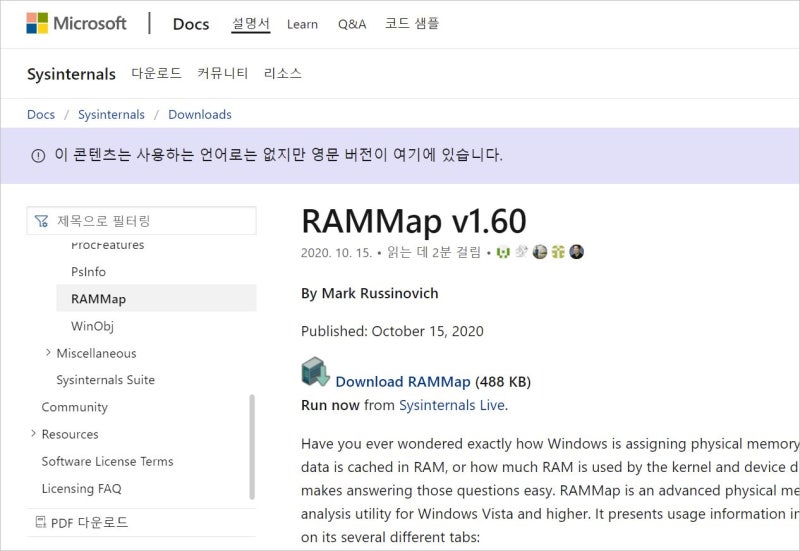800x551 pixels.
Task: Open Resources in the sidebar
Action: point(70,434)
